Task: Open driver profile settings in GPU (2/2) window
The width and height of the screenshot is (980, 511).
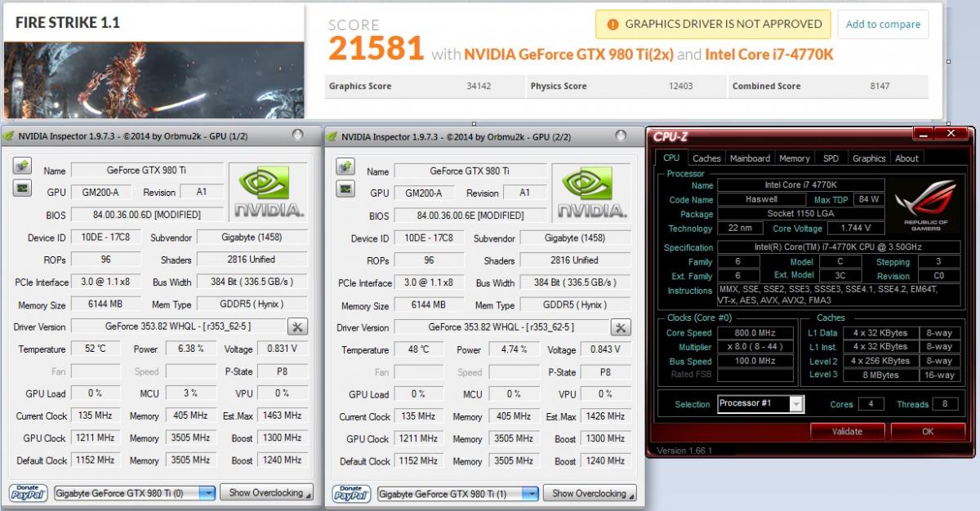Action: (x=621, y=327)
